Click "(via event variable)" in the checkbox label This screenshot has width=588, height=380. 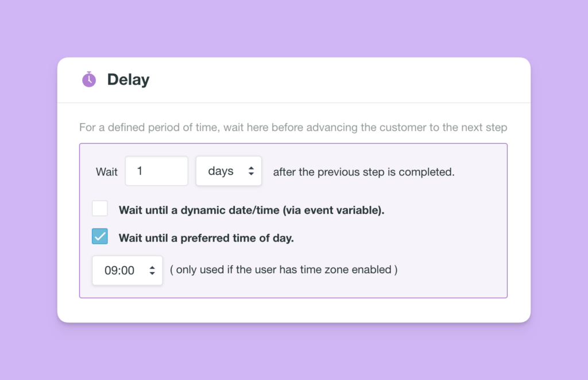coord(333,210)
